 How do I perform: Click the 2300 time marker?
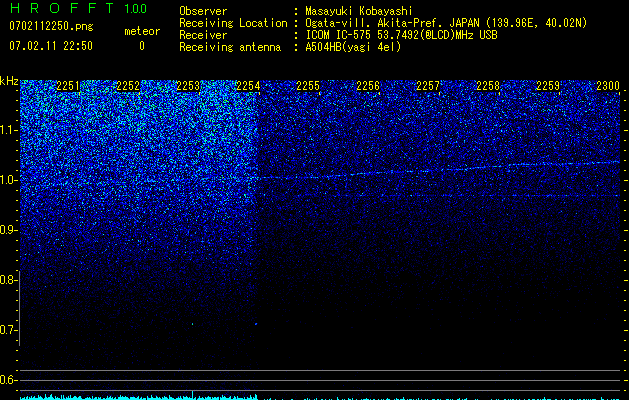coord(608,86)
